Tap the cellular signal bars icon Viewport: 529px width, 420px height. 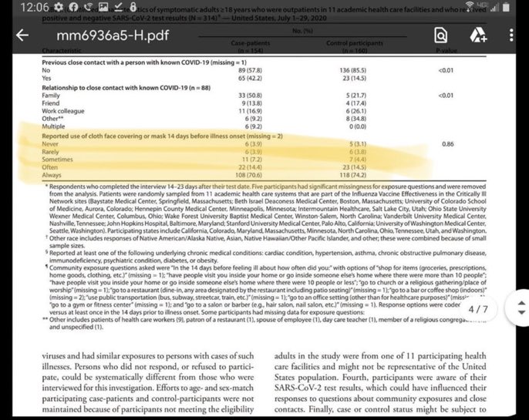pyautogui.click(x=494, y=8)
